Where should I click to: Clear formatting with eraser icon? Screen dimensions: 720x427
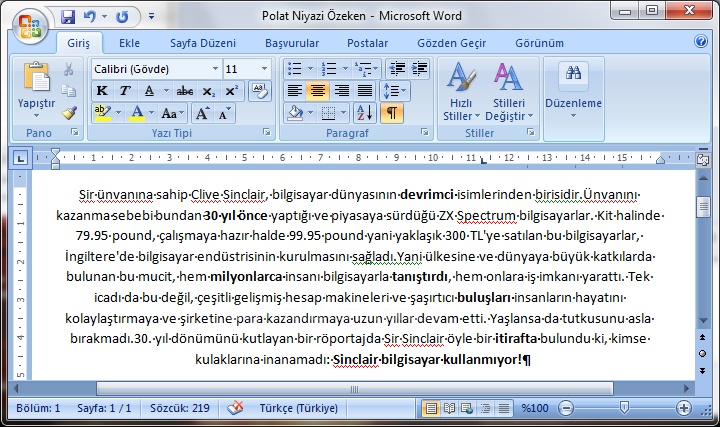tap(259, 90)
